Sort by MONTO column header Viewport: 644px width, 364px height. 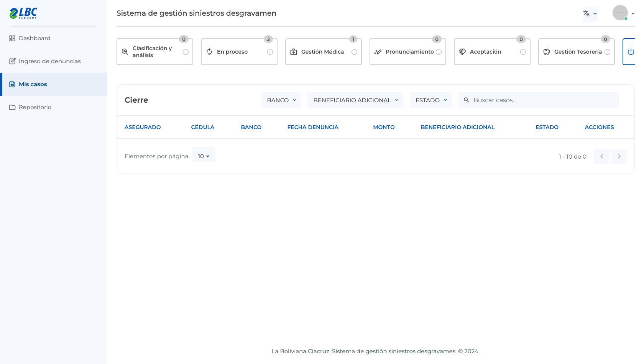[x=384, y=127]
